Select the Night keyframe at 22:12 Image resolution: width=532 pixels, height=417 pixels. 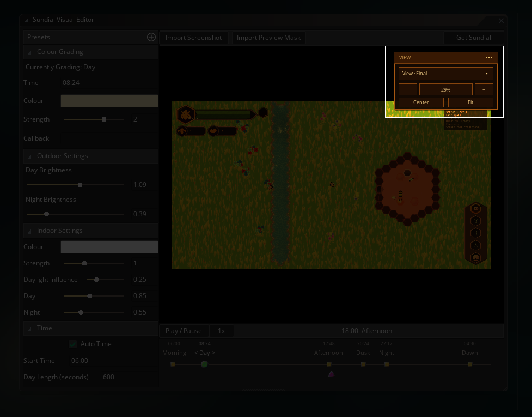pyautogui.click(x=387, y=364)
